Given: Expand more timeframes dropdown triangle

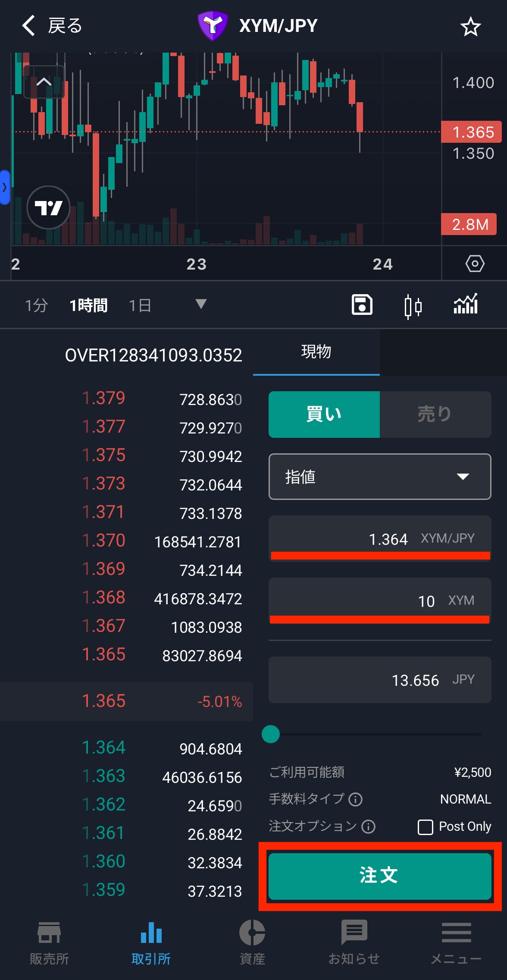Looking at the screenshot, I should click(201, 304).
